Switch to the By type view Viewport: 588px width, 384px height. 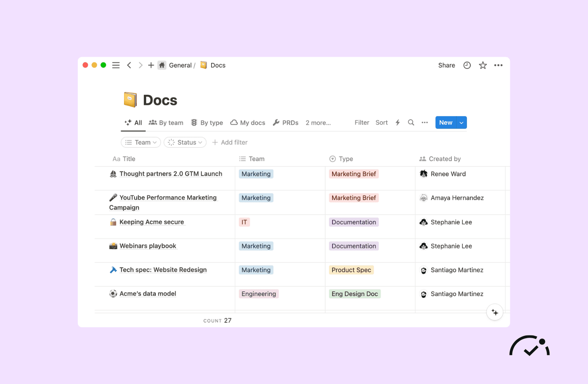[x=207, y=122]
